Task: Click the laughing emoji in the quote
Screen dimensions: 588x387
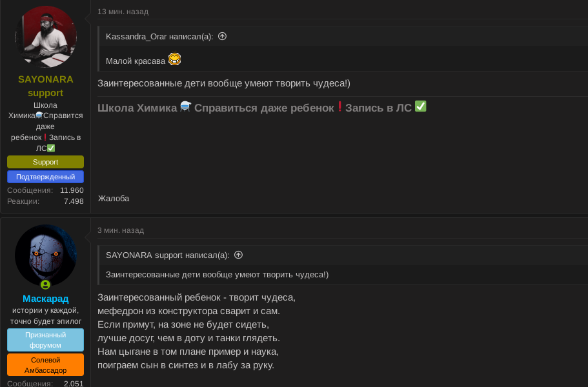Action: coord(174,60)
